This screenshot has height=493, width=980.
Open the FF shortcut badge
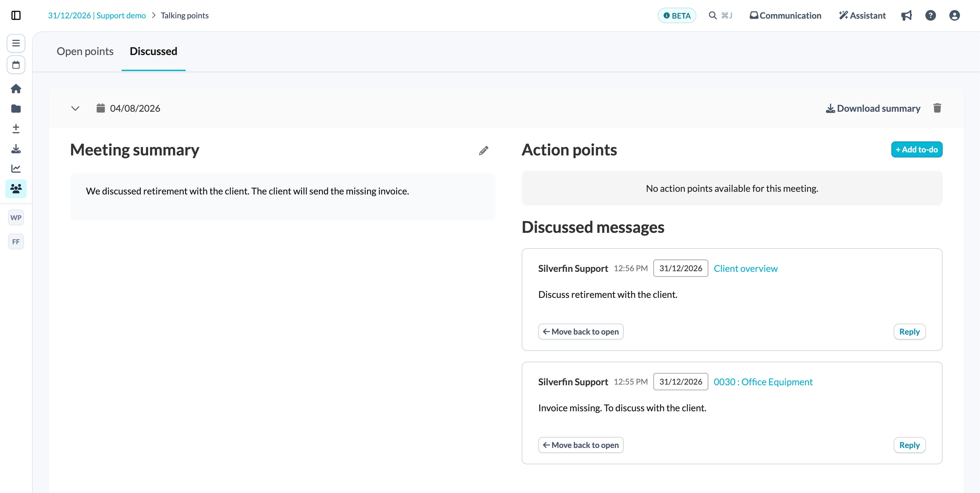click(16, 242)
